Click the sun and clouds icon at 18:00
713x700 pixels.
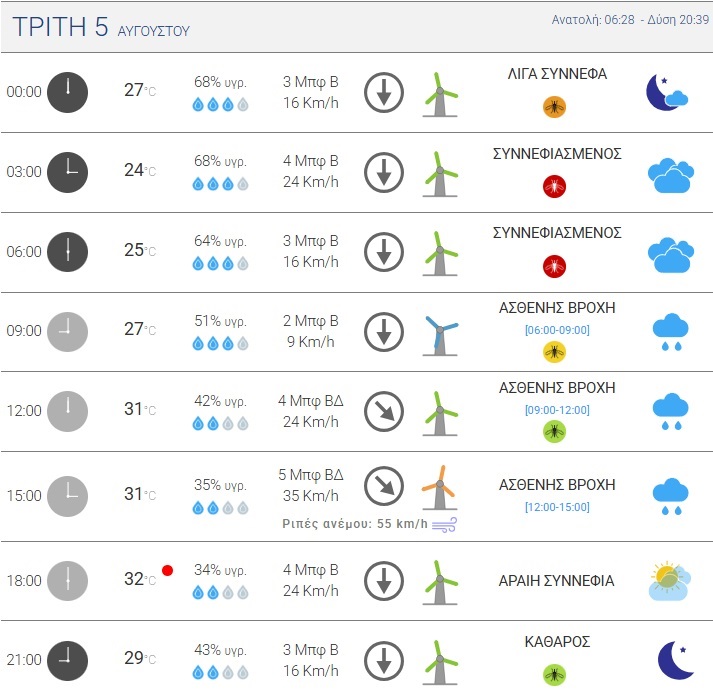pos(670,581)
